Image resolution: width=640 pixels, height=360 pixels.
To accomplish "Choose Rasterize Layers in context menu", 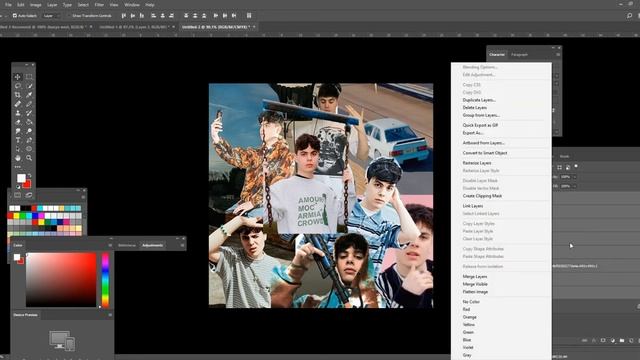I will 477,163.
